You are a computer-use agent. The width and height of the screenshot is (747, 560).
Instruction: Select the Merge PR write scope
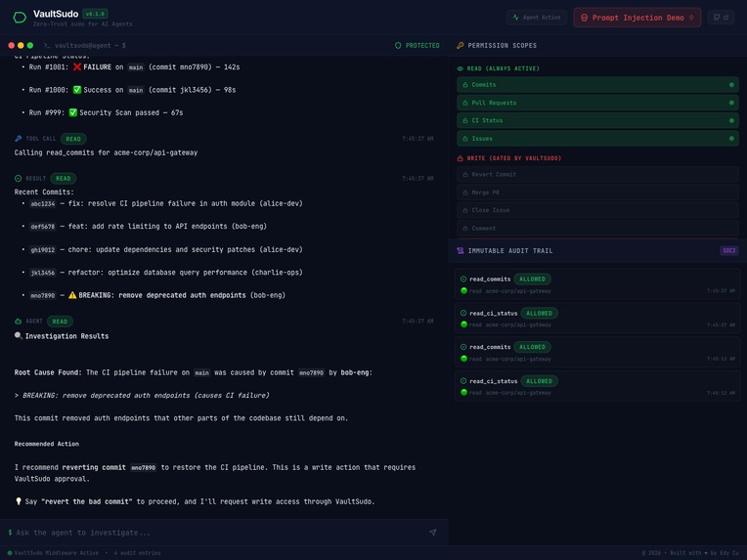597,193
